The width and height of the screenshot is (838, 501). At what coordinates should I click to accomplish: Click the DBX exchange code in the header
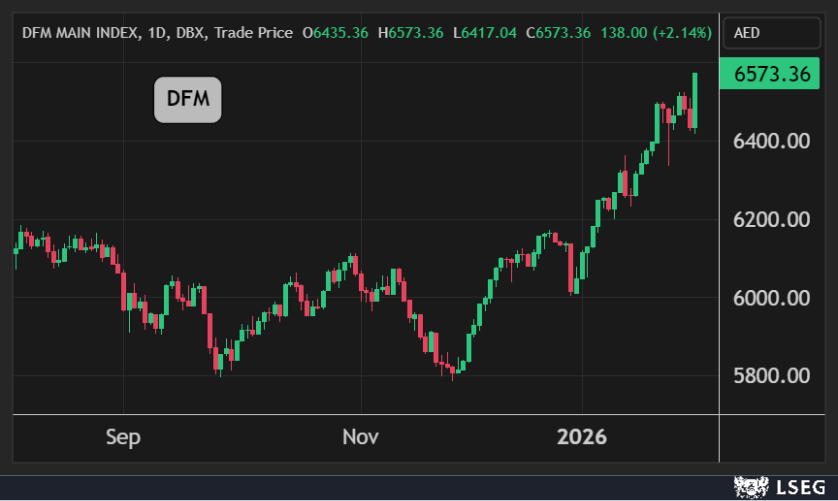click(x=191, y=33)
